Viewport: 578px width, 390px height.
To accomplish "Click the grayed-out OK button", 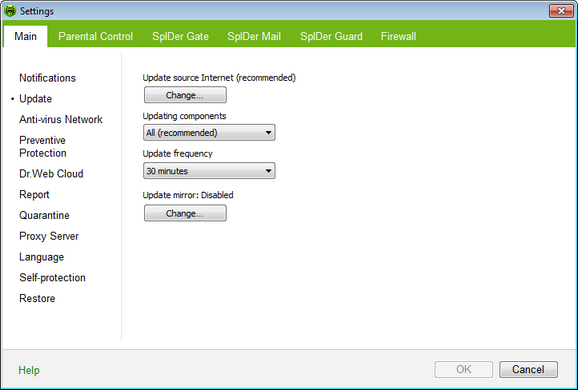I will pos(464,369).
